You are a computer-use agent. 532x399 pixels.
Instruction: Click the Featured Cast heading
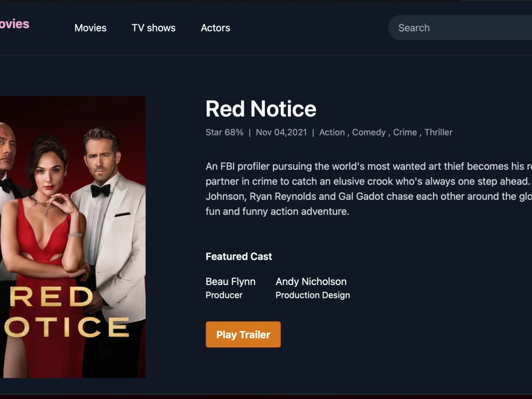coord(239,256)
